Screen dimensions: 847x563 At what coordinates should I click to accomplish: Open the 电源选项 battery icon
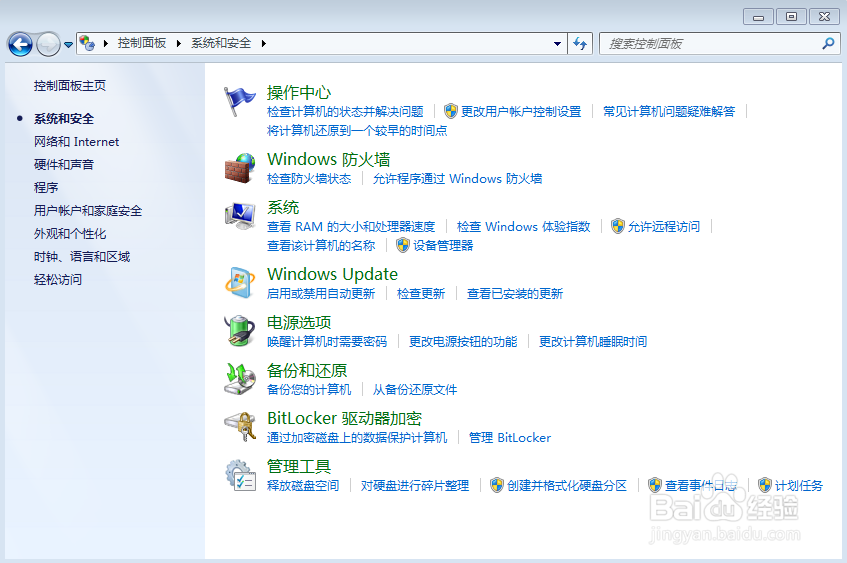point(240,330)
